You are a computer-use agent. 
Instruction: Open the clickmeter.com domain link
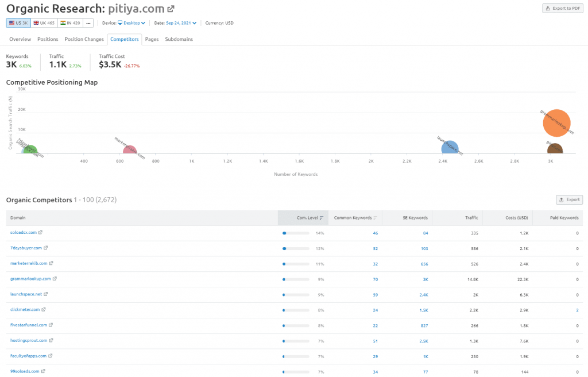[x=25, y=309]
